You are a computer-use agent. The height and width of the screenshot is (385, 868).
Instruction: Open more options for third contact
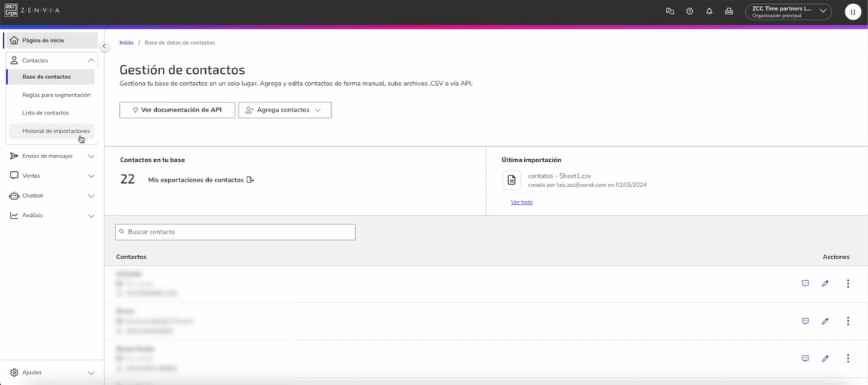pos(848,359)
